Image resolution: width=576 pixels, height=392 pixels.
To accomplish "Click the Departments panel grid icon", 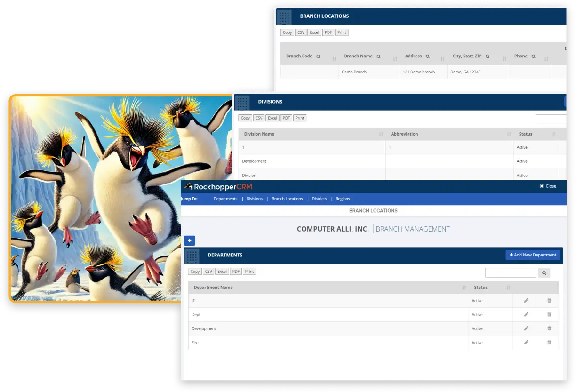I will point(192,256).
